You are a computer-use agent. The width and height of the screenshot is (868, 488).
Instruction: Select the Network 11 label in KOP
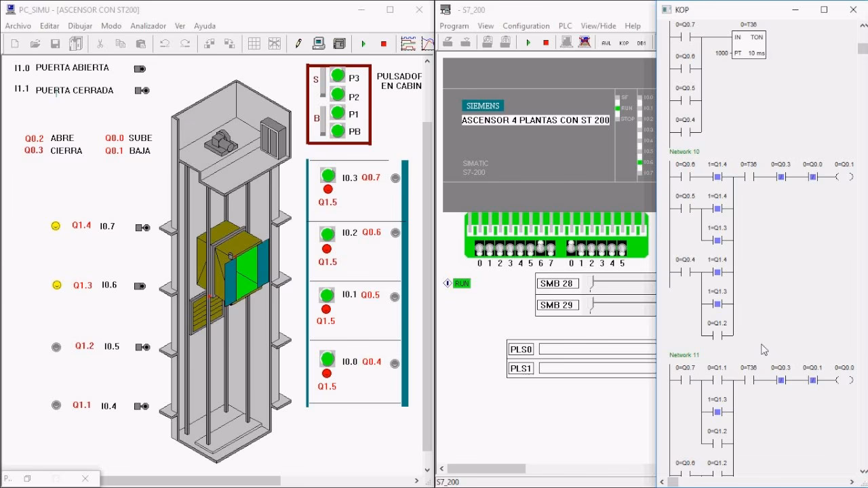(684, 355)
